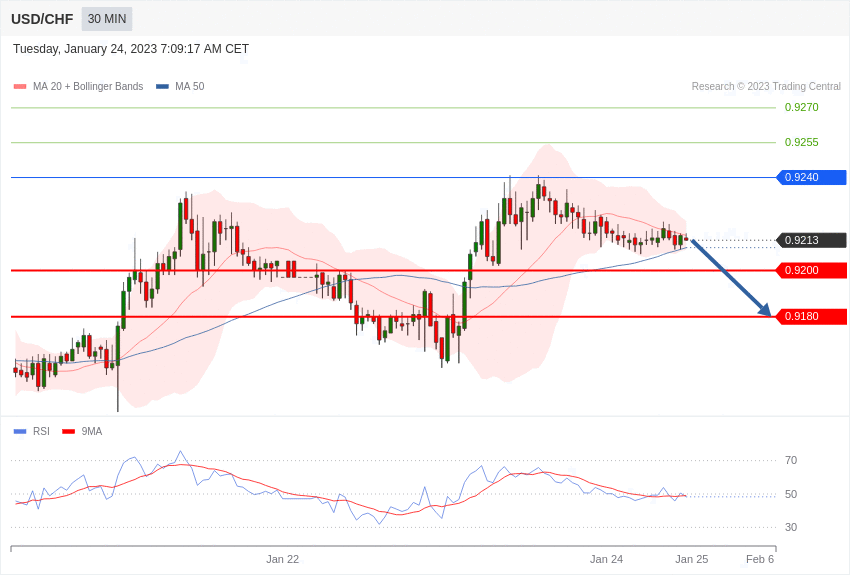The width and height of the screenshot is (850, 576).
Task: Click the 9MA legend label
Action: click(92, 431)
